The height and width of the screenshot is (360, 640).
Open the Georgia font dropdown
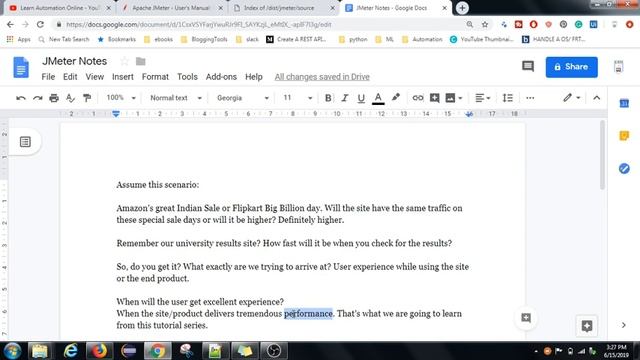coord(242,98)
